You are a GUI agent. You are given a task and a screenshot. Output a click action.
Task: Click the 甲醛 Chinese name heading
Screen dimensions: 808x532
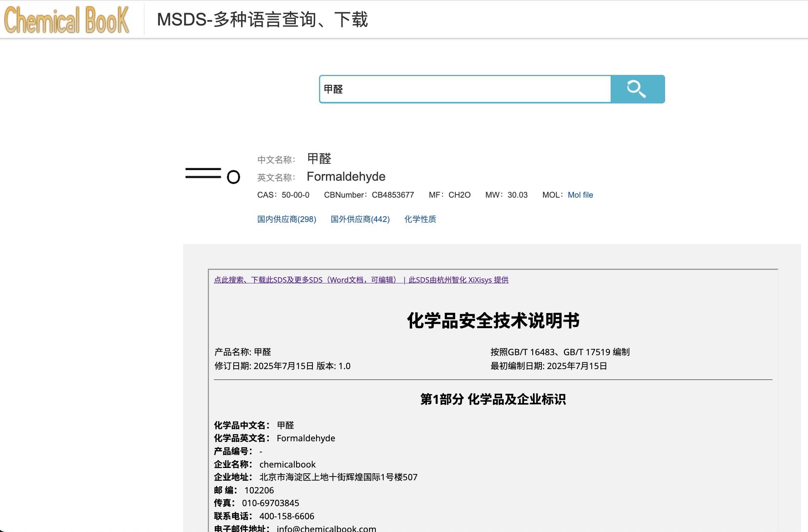tap(319, 159)
